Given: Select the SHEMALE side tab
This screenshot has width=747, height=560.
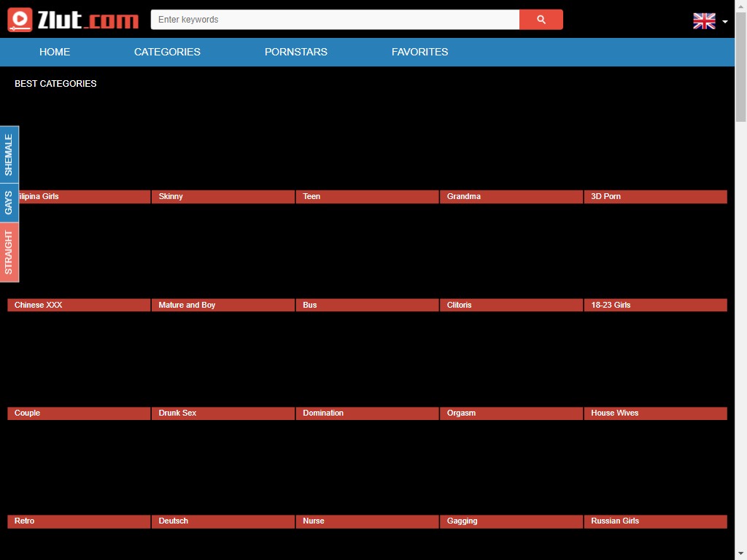Looking at the screenshot, I should point(9,155).
